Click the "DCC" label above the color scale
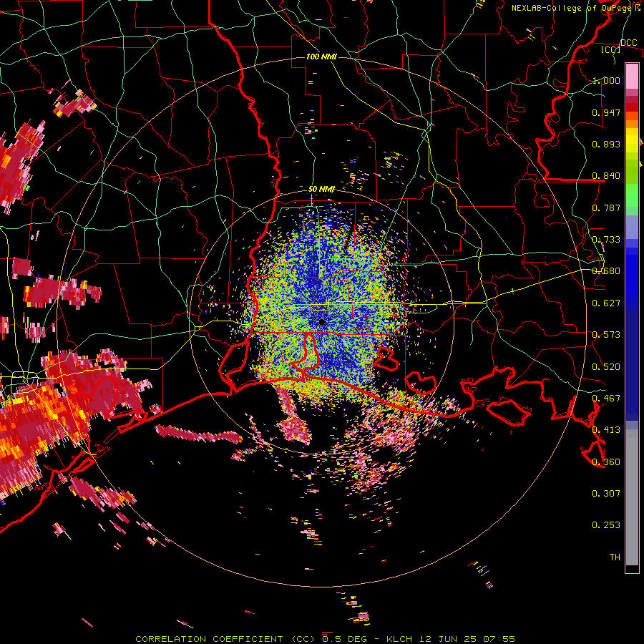This screenshot has width=644, height=644. point(628,43)
